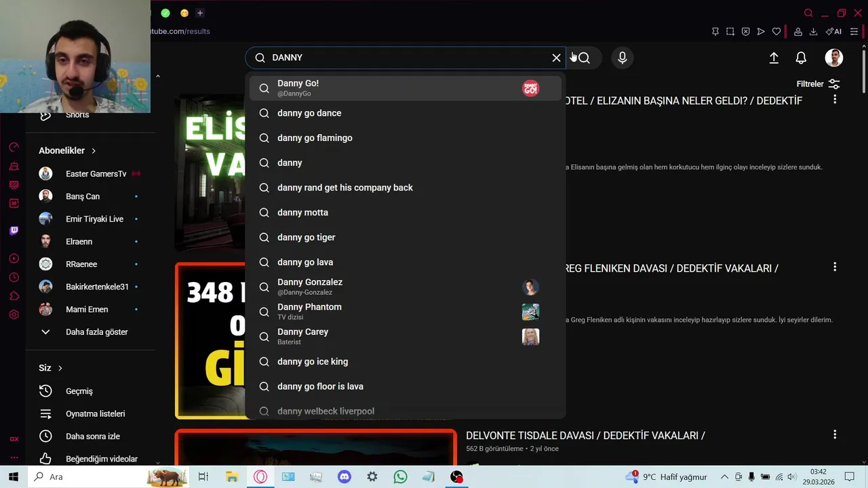Click the Windows Start button
The height and width of the screenshot is (488, 868).
(x=14, y=476)
